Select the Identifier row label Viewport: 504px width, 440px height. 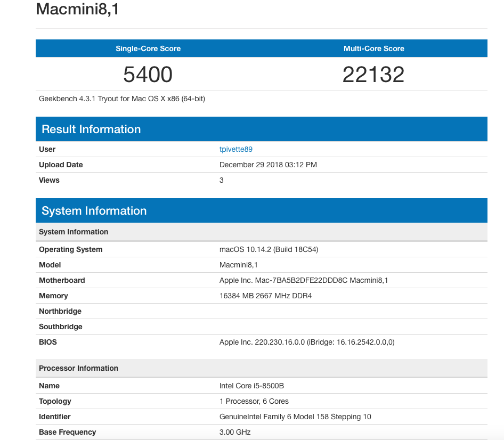(x=55, y=417)
